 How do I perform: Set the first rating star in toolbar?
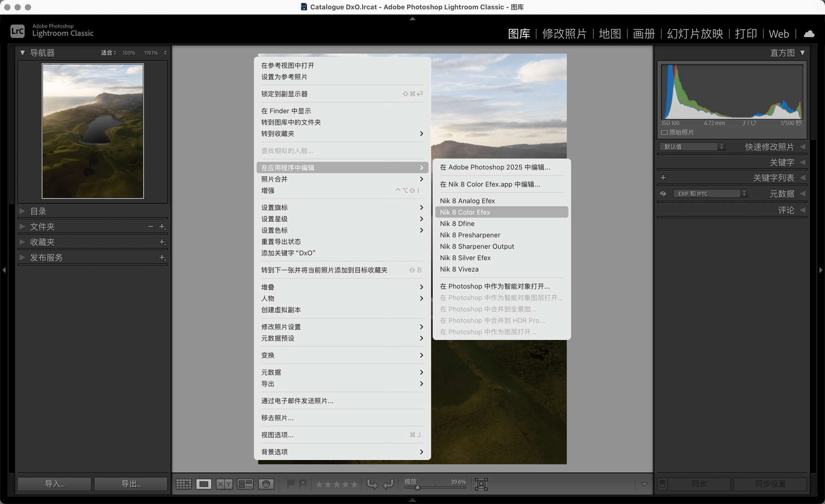(319, 484)
